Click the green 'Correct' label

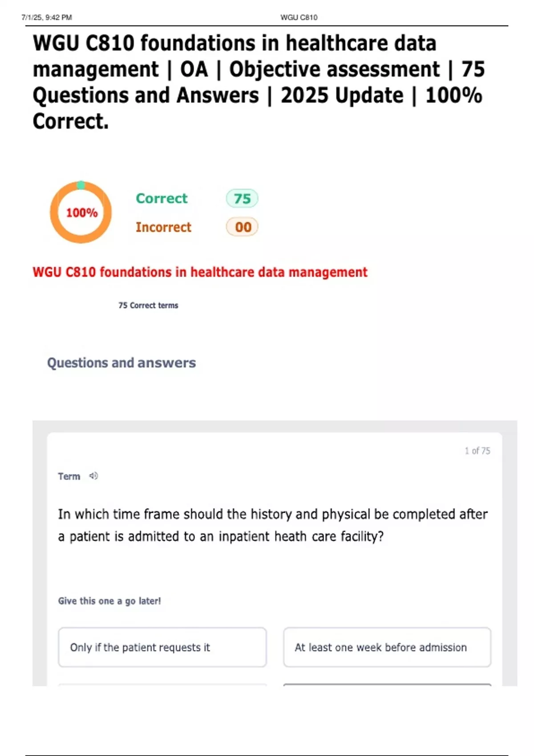[x=162, y=198]
